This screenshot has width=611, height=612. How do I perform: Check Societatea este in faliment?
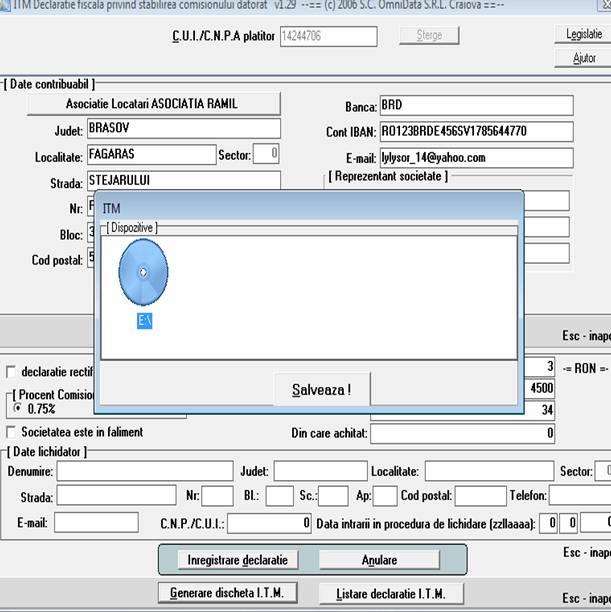[12, 432]
